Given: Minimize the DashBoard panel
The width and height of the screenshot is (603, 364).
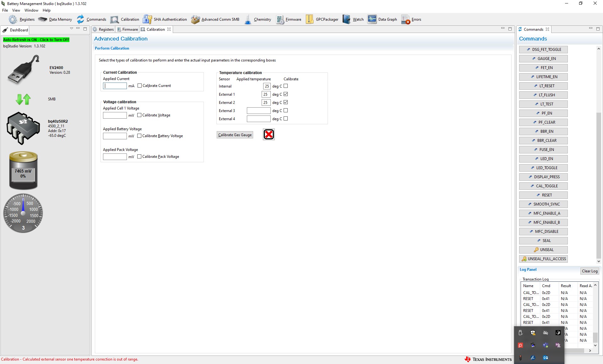Looking at the screenshot, I should pos(78,29).
